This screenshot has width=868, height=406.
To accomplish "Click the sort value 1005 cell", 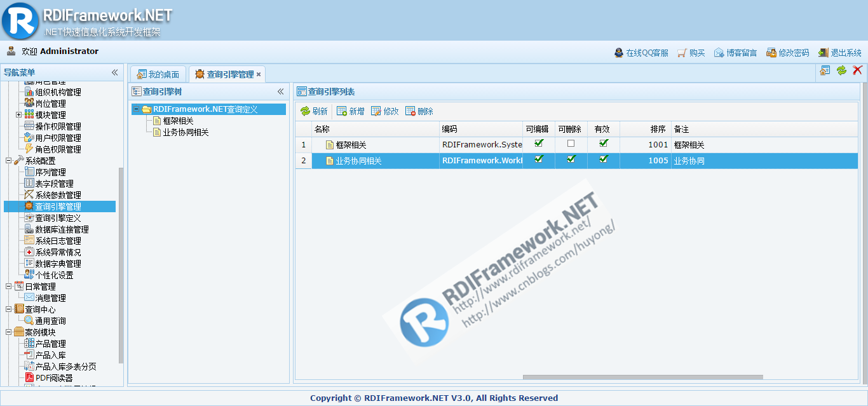I will [x=645, y=161].
